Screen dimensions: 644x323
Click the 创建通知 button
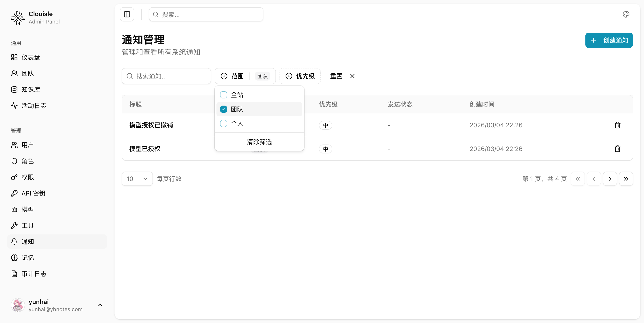point(609,40)
